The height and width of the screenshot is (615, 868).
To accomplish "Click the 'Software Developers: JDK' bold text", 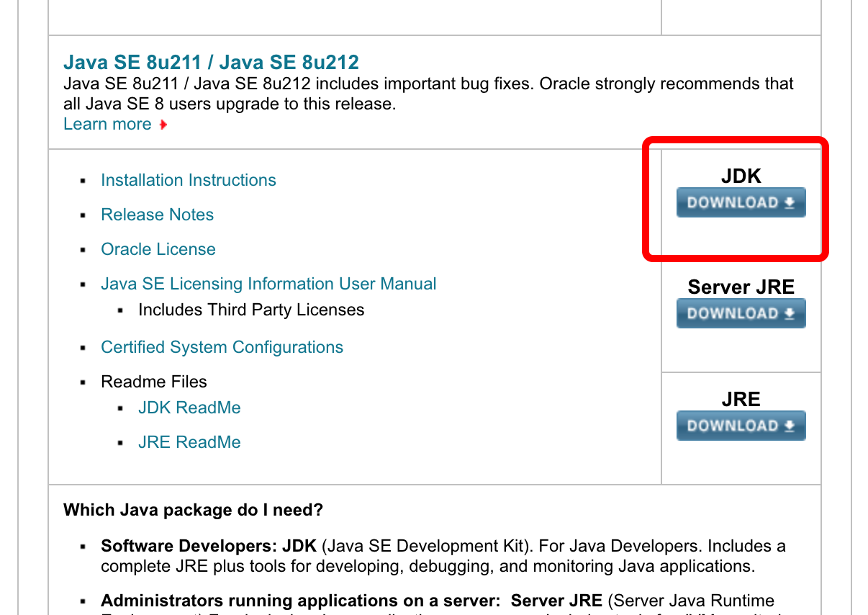I will click(209, 546).
